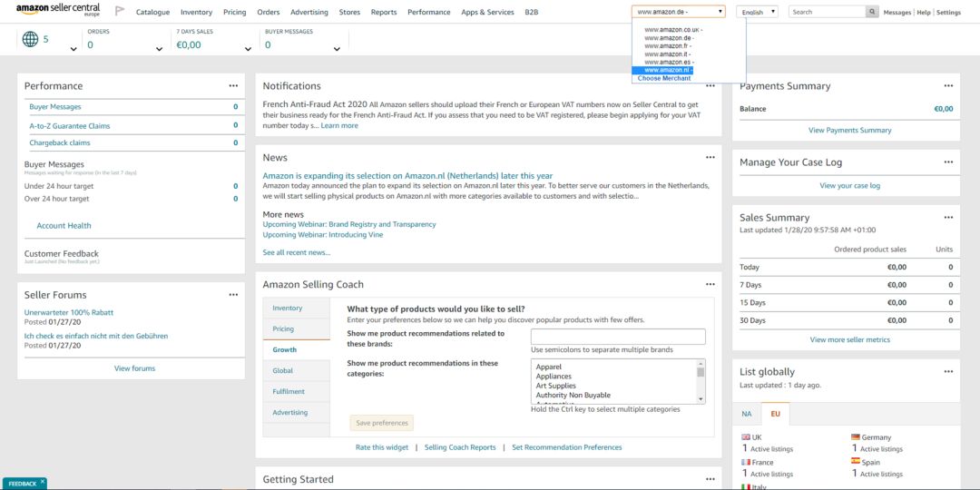Open the English language dropdown

[x=758, y=12]
